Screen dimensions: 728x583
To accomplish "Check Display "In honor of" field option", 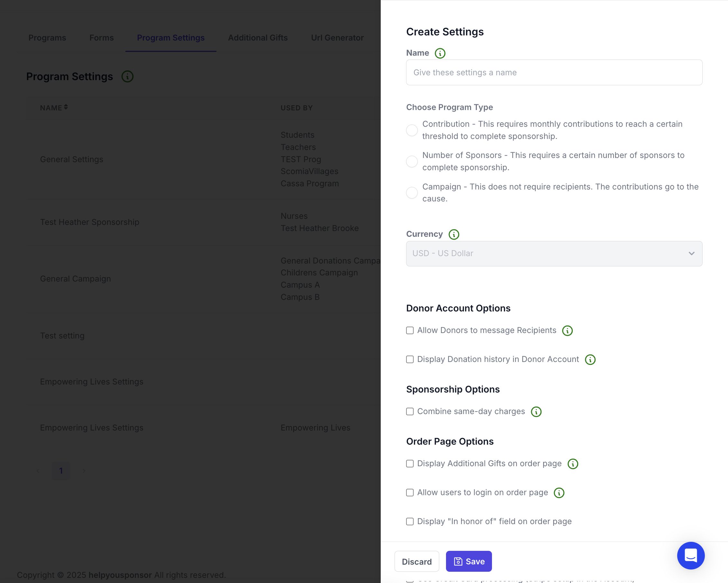I will [x=410, y=522].
